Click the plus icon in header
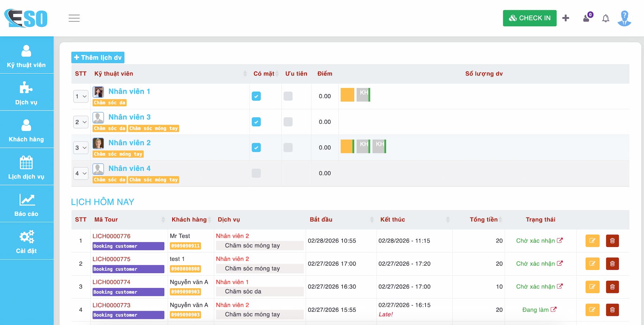The height and width of the screenshot is (325, 644). coord(566,18)
